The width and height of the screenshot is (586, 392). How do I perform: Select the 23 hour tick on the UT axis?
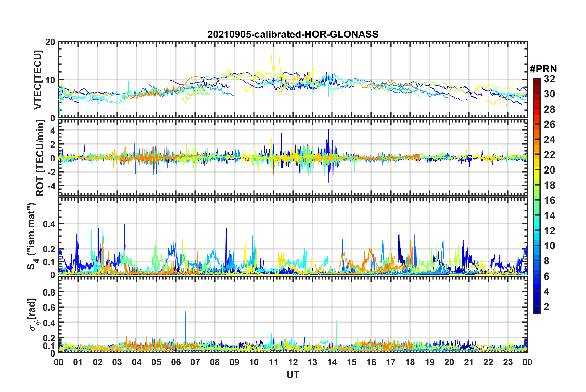tap(508, 362)
